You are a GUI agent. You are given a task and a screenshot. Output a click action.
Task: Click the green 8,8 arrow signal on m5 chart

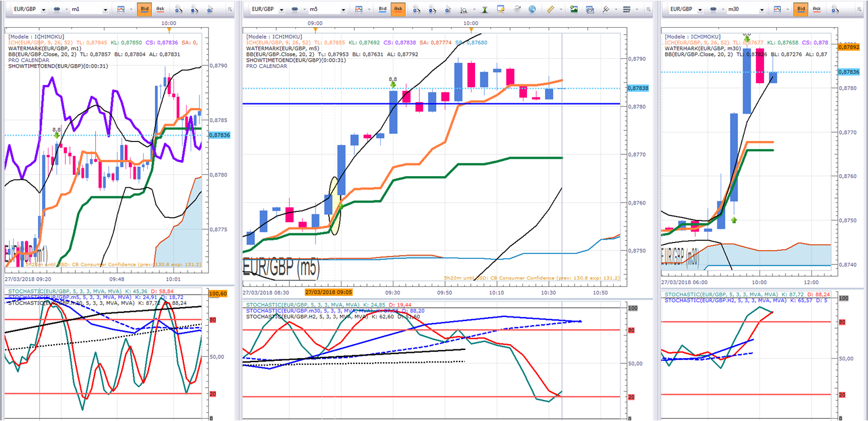[393, 84]
